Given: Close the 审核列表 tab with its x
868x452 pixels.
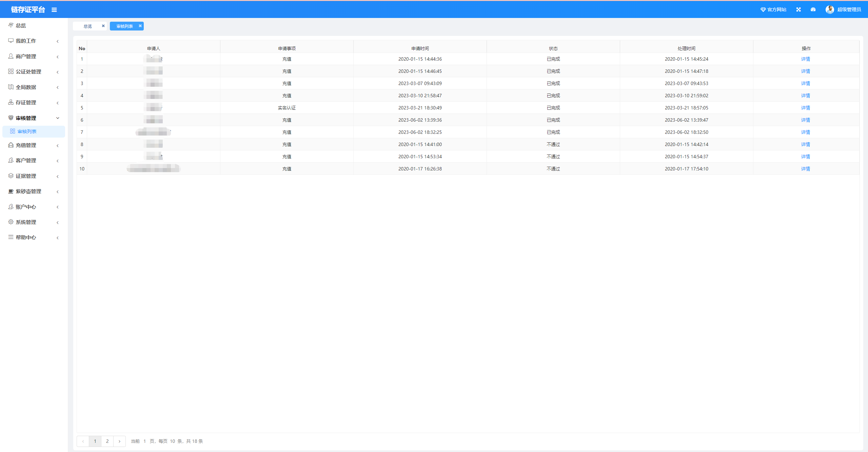Looking at the screenshot, I should point(140,26).
